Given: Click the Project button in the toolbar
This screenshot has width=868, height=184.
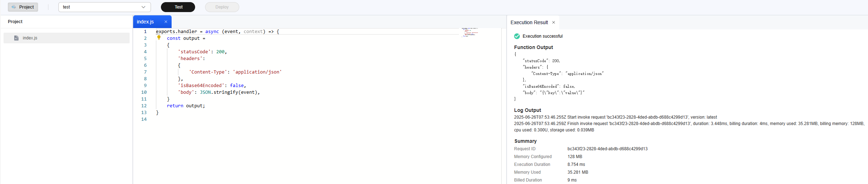Looking at the screenshot, I should click(x=23, y=7).
